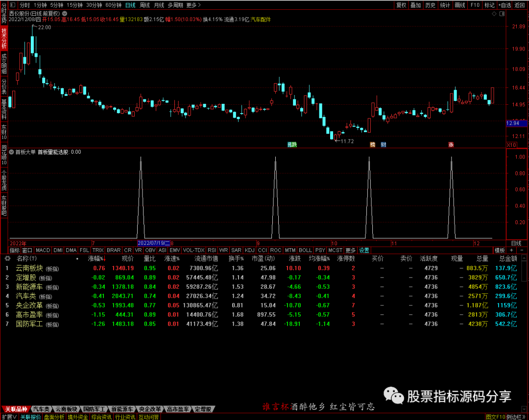This screenshot has height=420, width=529.
Task: Switch to 定增股 bottom tab
Action: point(203,409)
